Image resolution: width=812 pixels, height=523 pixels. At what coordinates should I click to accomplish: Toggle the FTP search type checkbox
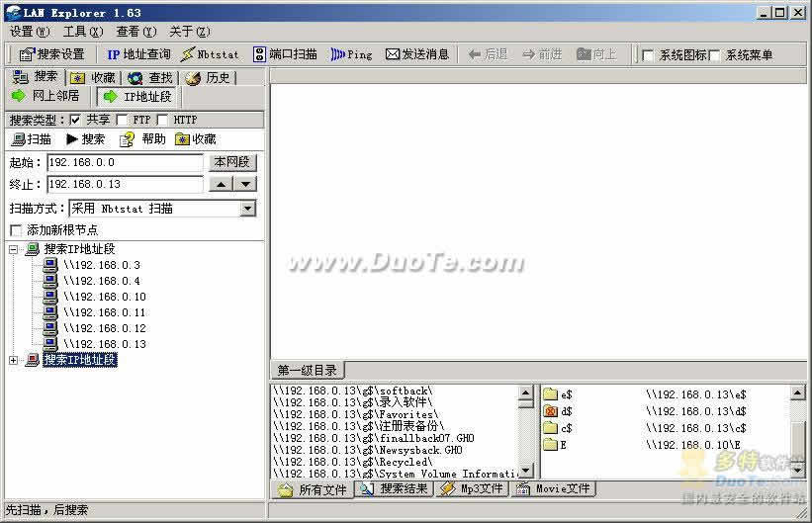click(x=122, y=120)
